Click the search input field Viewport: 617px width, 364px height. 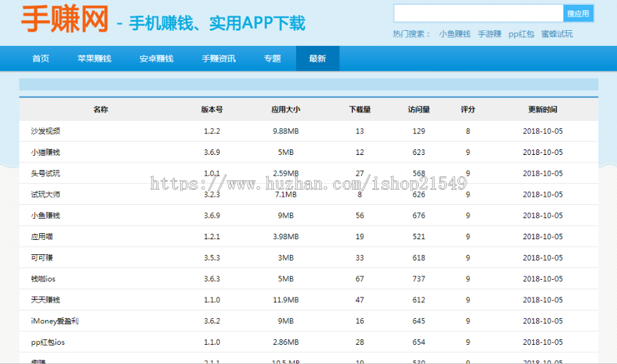tap(479, 14)
